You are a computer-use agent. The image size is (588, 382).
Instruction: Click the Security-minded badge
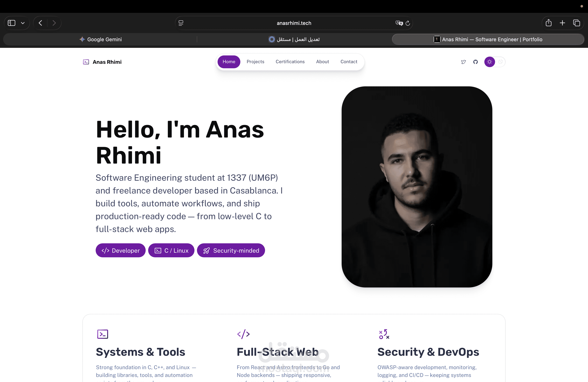point(231,250)
